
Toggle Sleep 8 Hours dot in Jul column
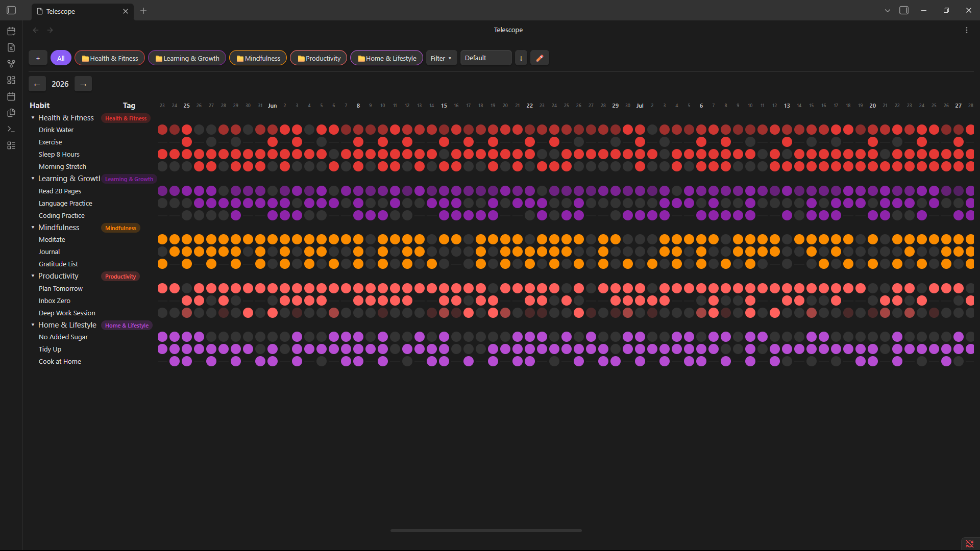point(640,154)
